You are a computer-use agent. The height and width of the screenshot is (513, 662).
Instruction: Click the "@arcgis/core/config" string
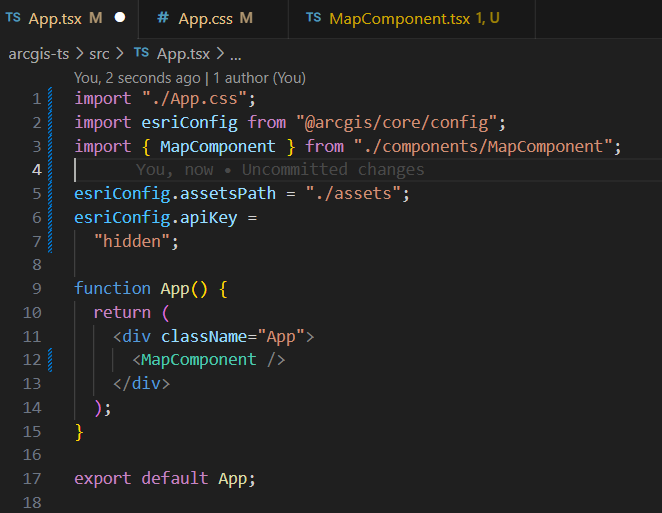[x=396, y=122]
